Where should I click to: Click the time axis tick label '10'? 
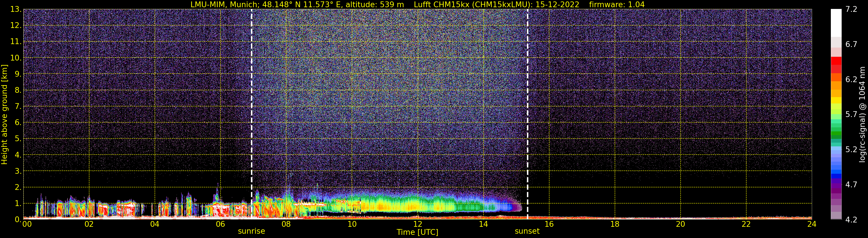[x=352, y=224]
